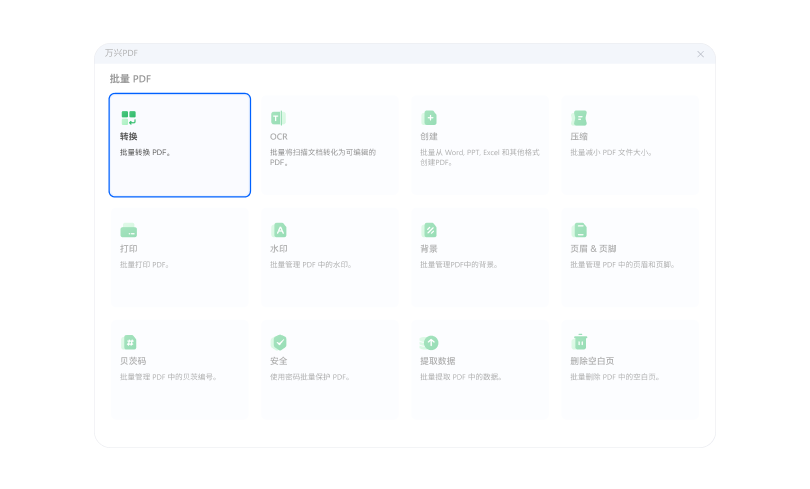Close the 万兴PDF dialog window
Image resolution: width=810 pixels, height=489 pixels.
click(700, 54)
